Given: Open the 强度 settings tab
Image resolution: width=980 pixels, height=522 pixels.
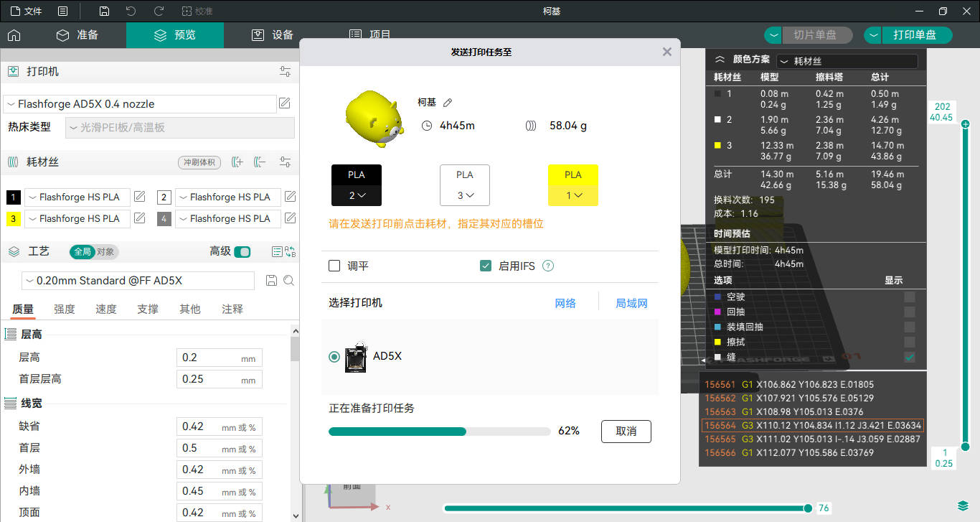Looking at the screenshot, I should pos(65,309).
